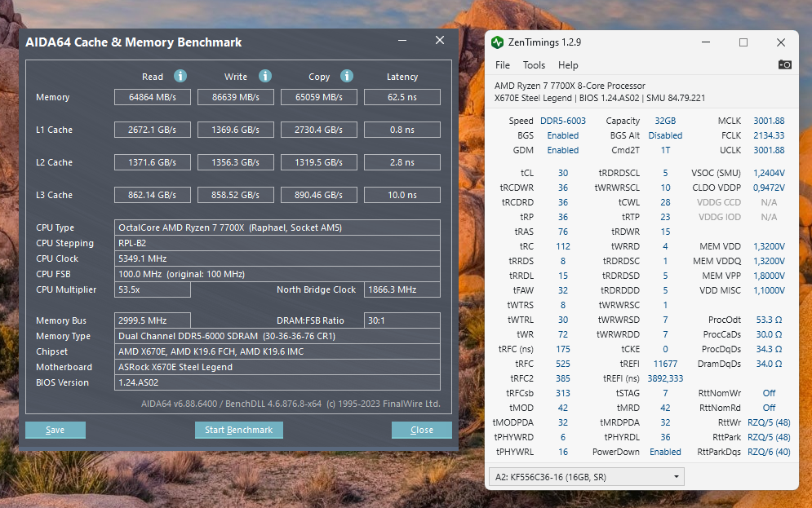Click the Speed value DDR5-6003 in ZenTimings

click(563, 121)
